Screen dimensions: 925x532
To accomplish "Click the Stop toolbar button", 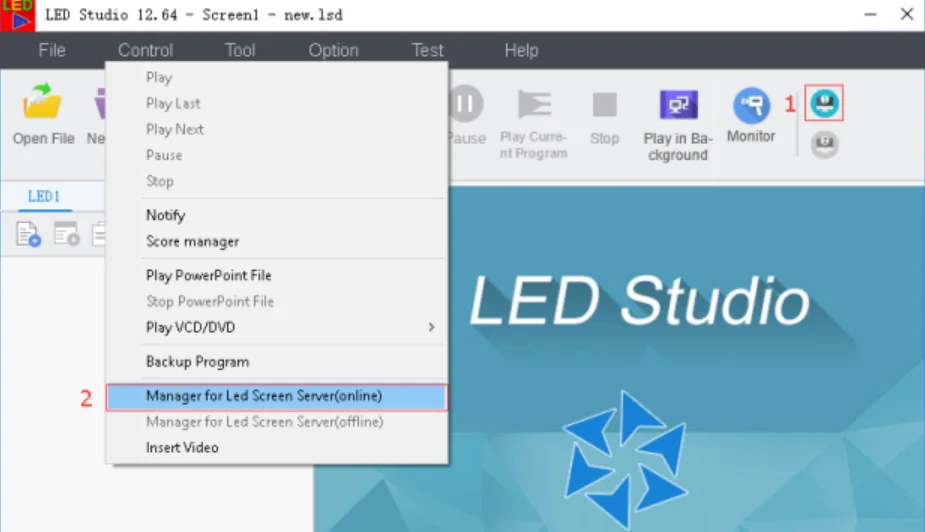I will (605, 118).
